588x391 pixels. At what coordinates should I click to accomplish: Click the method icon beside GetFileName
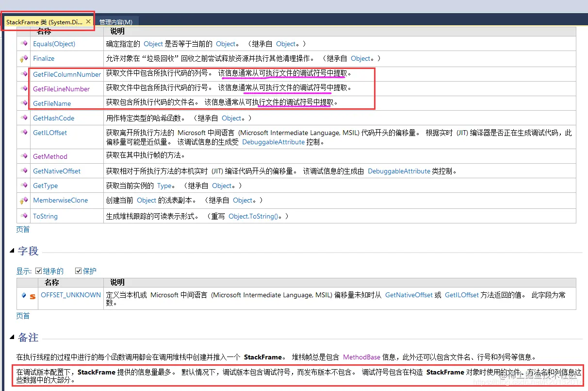(24, 103)
